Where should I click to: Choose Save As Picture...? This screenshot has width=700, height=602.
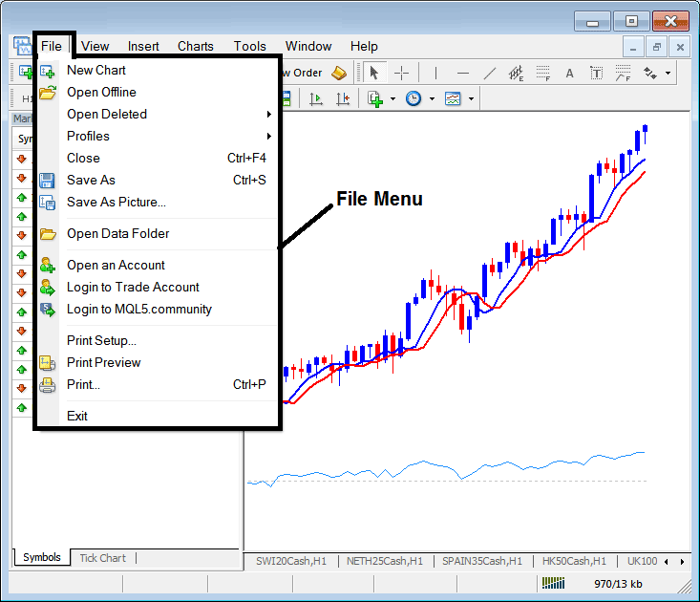pos(159,202)
